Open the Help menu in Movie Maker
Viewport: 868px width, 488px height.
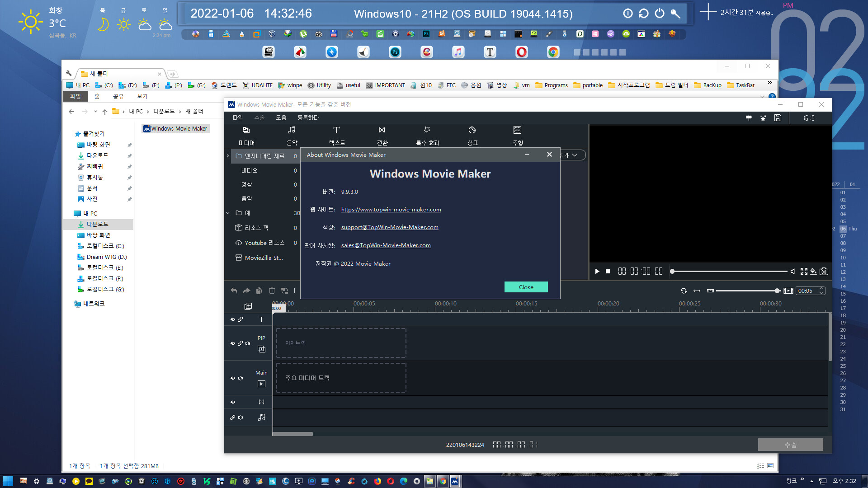(281, 118)
